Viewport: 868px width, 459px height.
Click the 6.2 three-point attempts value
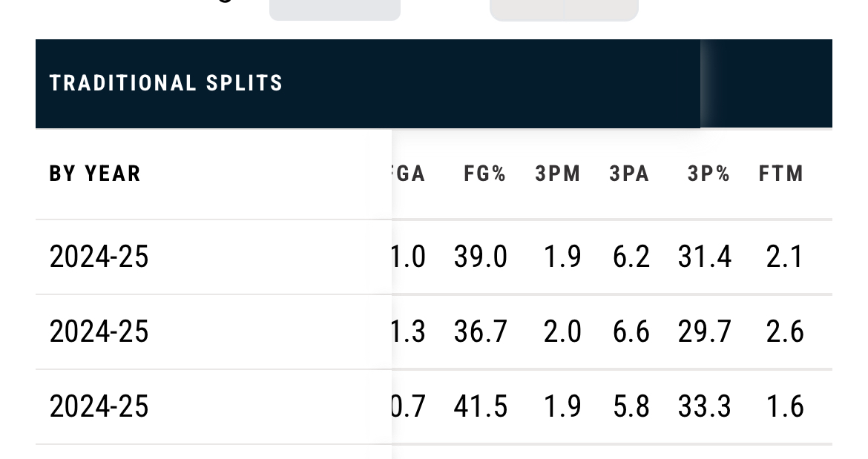(631, 257)
